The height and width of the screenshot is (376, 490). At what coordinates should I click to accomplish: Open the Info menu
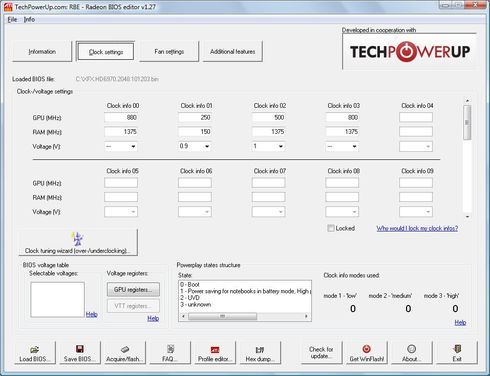[29, 19]
